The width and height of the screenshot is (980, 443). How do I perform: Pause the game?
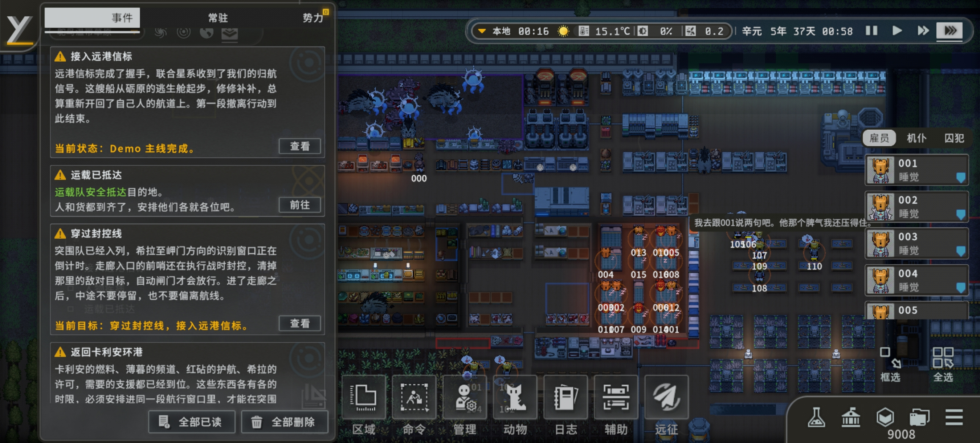(x=871, y=31)
